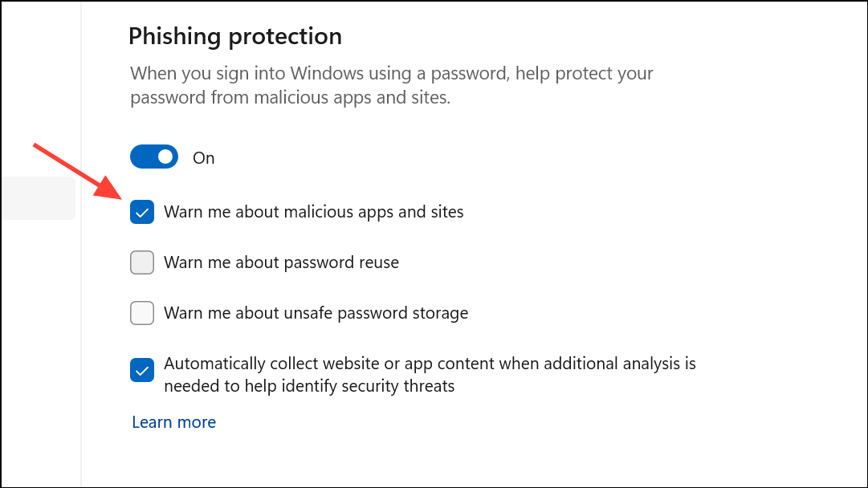The height and width of the screenshot is (488, 868).
Task: Turn off the Phishing protection switch
Action: point(153,157)
